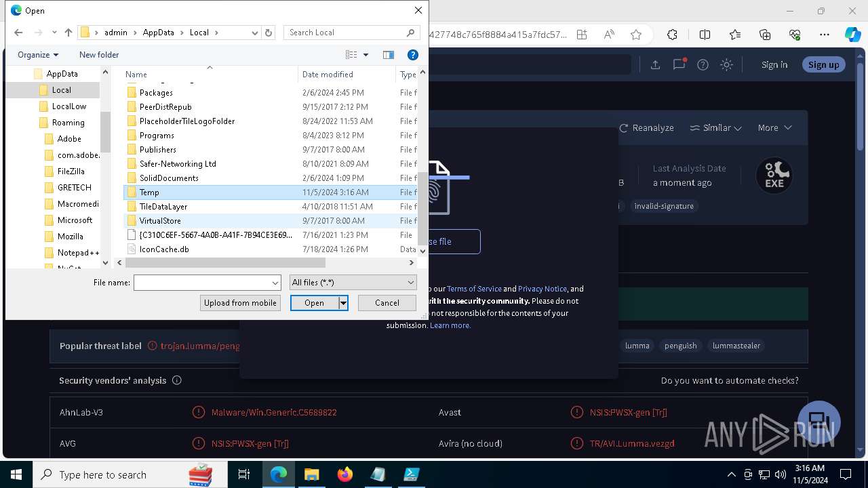
Task: Select the Packages folder
Action: point(156,93)
